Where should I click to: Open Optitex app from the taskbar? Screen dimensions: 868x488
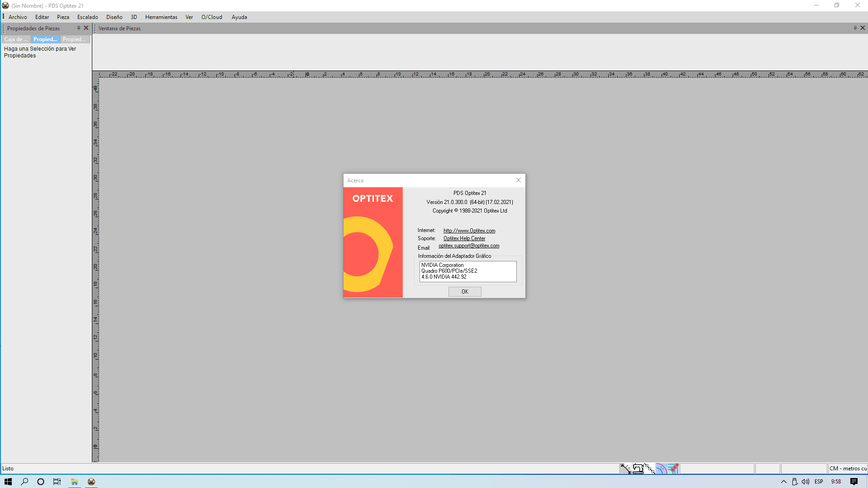(91, 482)
